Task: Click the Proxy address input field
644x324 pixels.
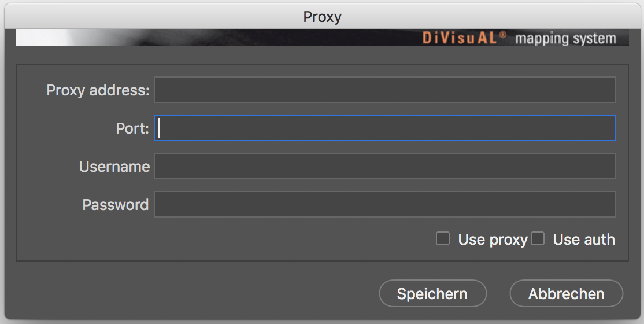Action: point(384,90)
